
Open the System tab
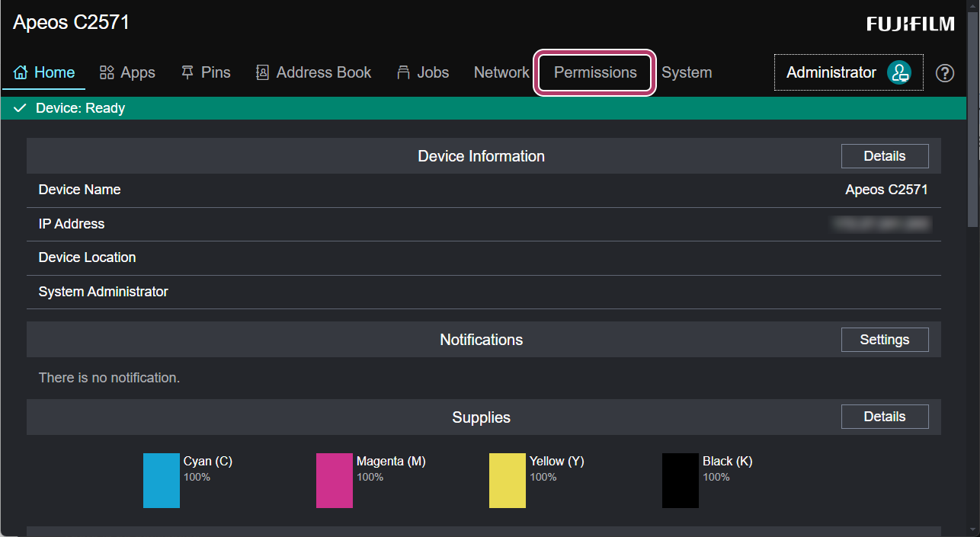point(687,72)
